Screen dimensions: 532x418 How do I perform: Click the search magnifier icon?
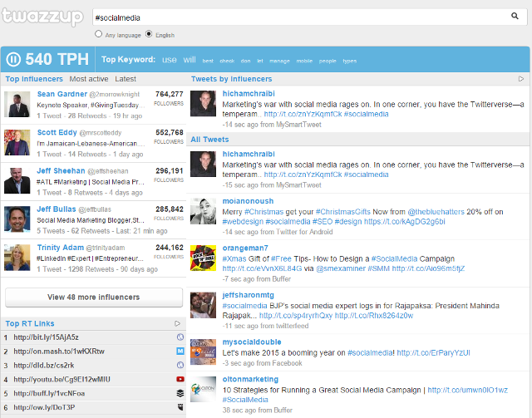(x=515, y=16)
